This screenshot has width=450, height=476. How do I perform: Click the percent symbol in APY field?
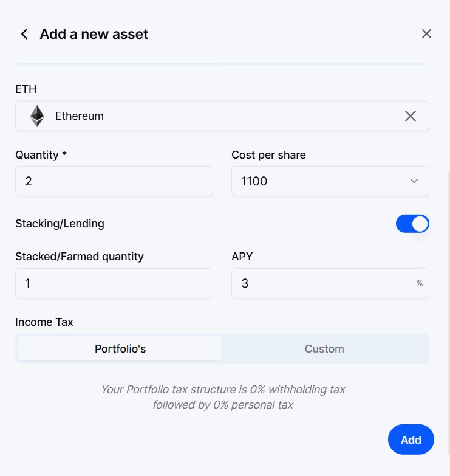point(420,283)
